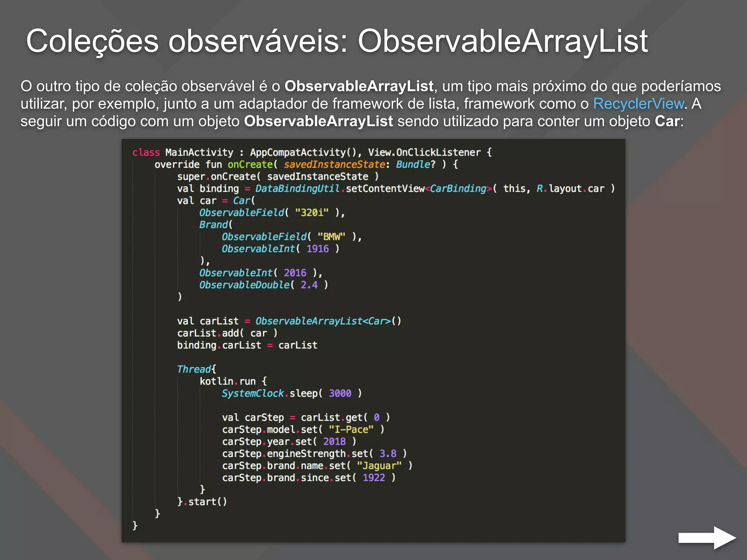Screen dimensions: 747x560
Task: Click the carStep.model.set( "I-Pace" ) line
Action: [x=303, y=429]
